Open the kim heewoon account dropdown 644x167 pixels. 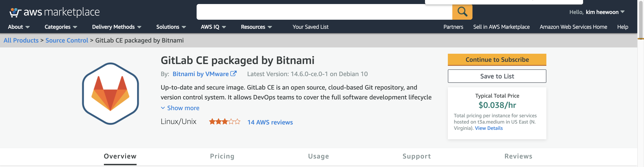point(605,12)
